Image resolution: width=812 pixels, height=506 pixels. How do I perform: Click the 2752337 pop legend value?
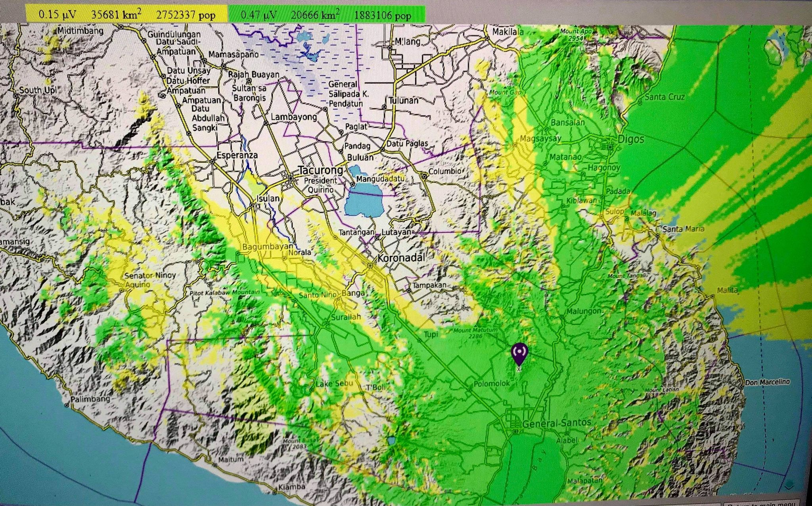[186, 15]
